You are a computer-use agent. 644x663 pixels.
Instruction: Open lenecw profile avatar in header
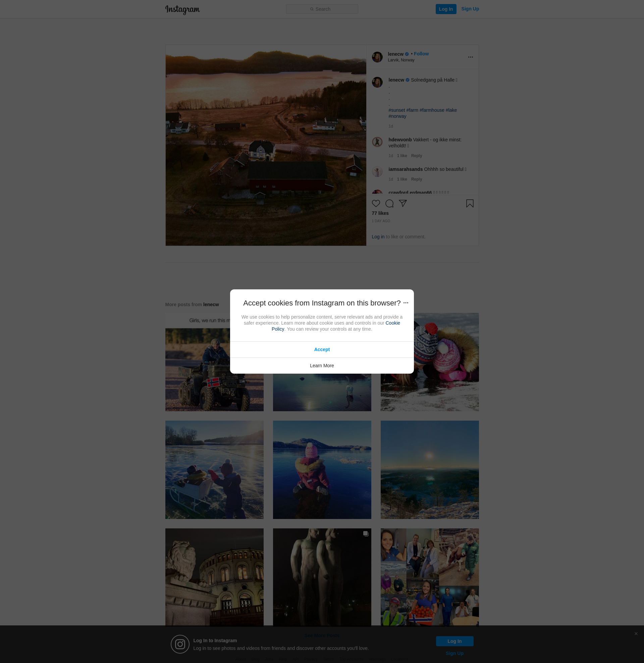pos(377,57)
